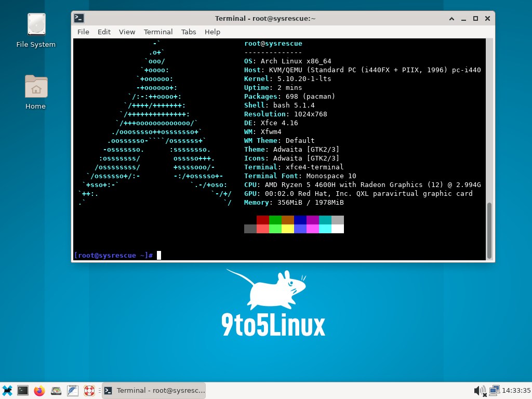Screen dimensions: 532x399
Task: Open the File System desktop icon
Action: pyautogui.click(x=36, y=31)
